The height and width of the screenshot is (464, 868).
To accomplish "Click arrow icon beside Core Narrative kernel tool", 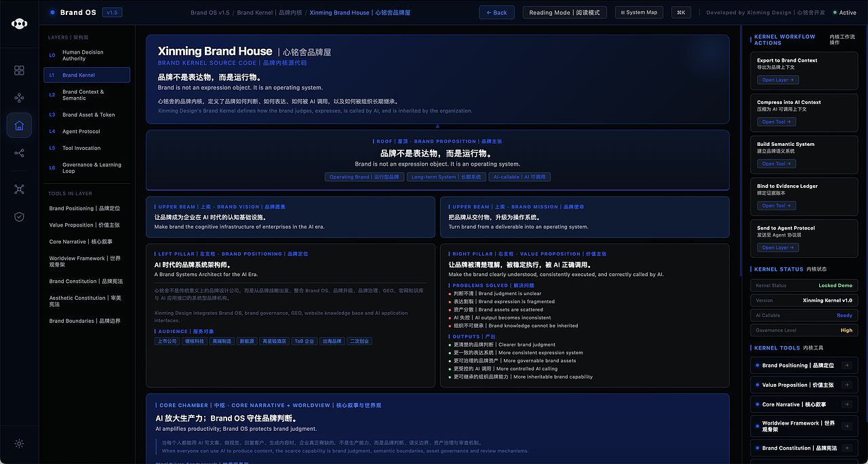I will pyautogui.click(x=846, y=404).
